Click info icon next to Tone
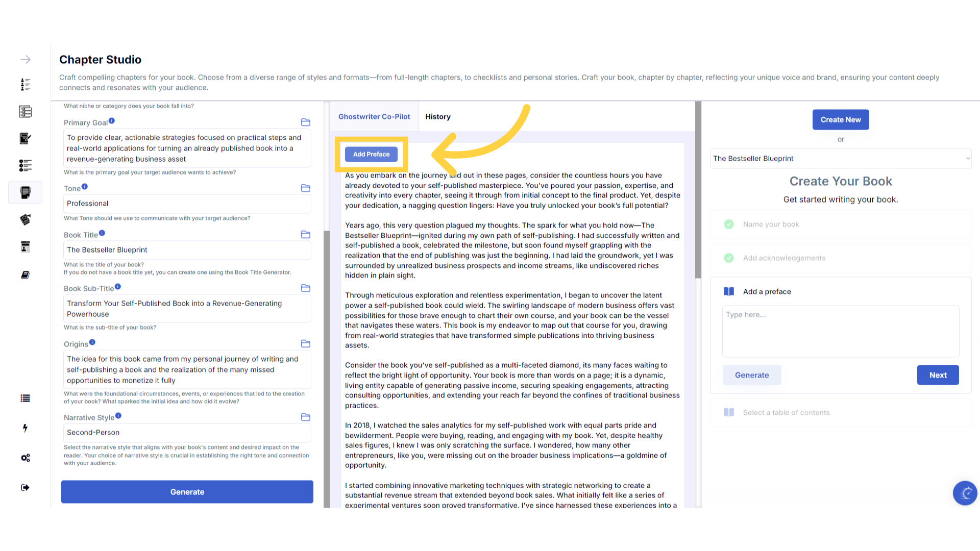This screenshot has width=980, height=551. pos(85,187)
